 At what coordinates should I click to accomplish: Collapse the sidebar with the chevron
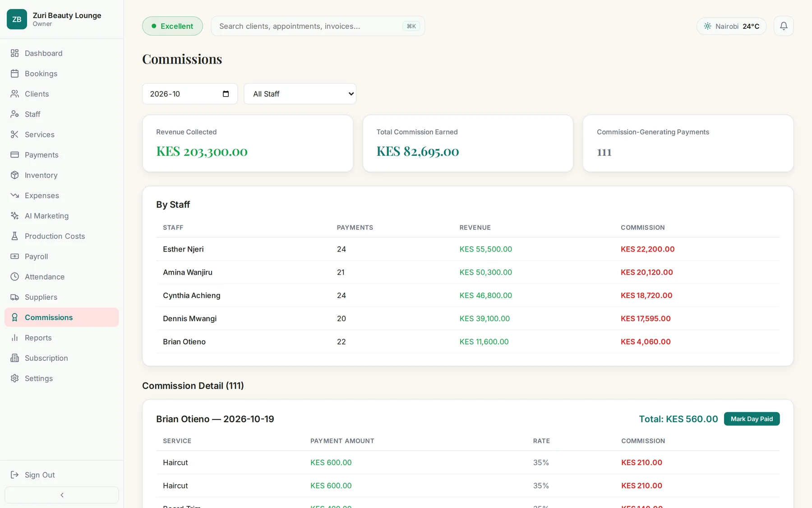(x=62, y=495)
